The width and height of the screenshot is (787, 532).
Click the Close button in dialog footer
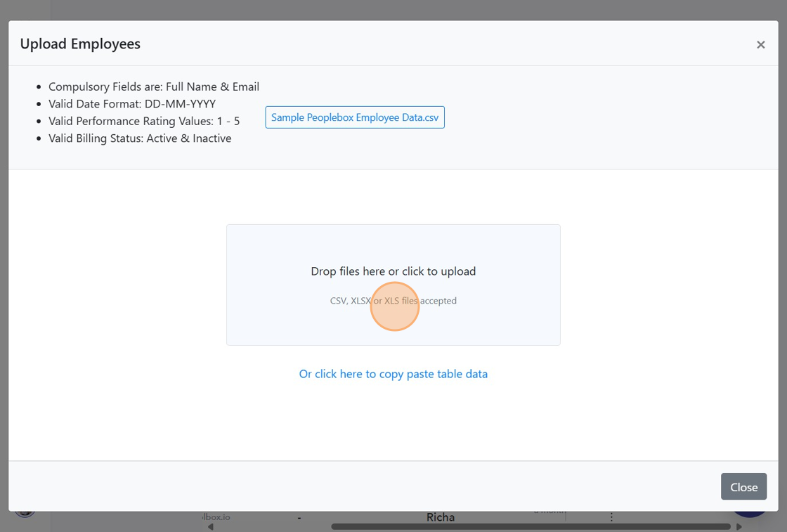(x=743, y=487)
